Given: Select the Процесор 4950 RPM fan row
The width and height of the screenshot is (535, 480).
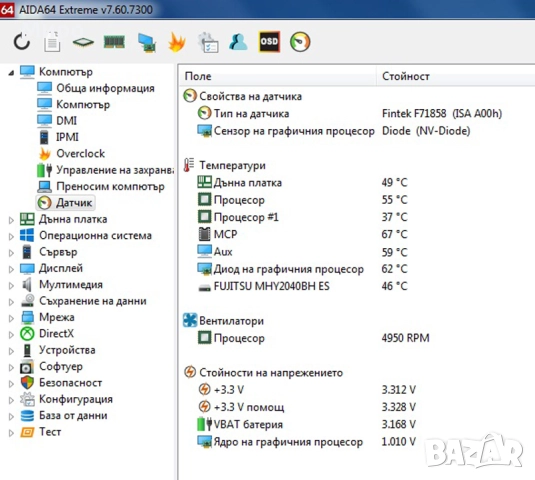Looking at the screenshot, I should (314, 338).
